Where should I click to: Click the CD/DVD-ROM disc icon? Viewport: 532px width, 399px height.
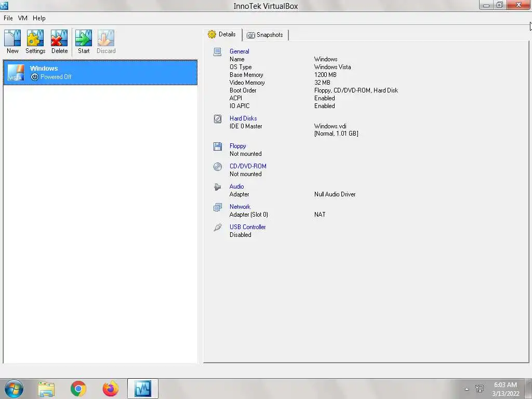coord(218,167)
